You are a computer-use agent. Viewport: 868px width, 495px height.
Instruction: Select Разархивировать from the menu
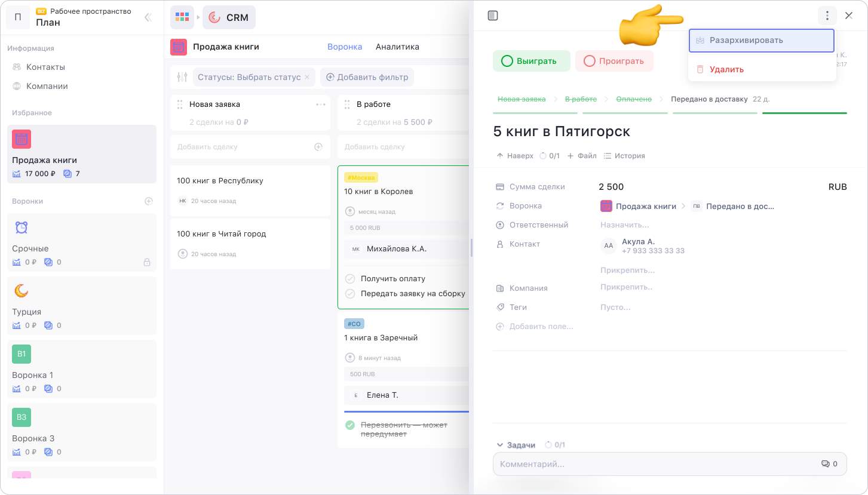click(x=760, y=41)
